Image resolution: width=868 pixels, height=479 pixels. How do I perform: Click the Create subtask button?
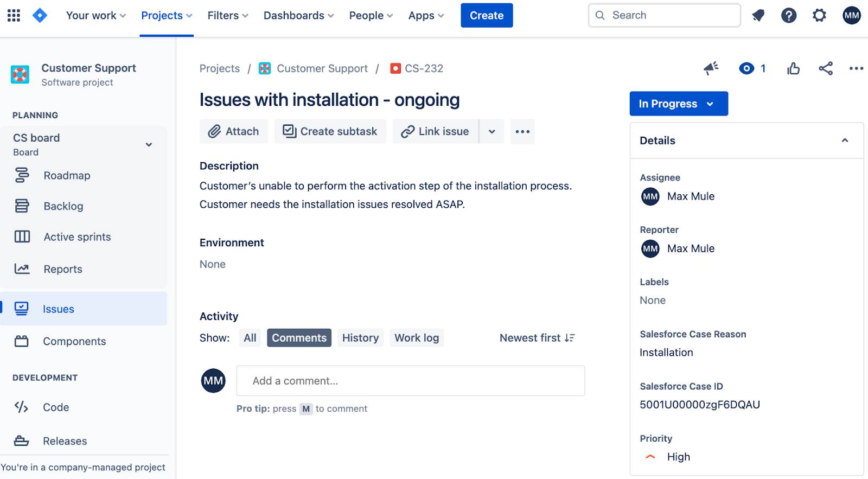click(330, 131)
